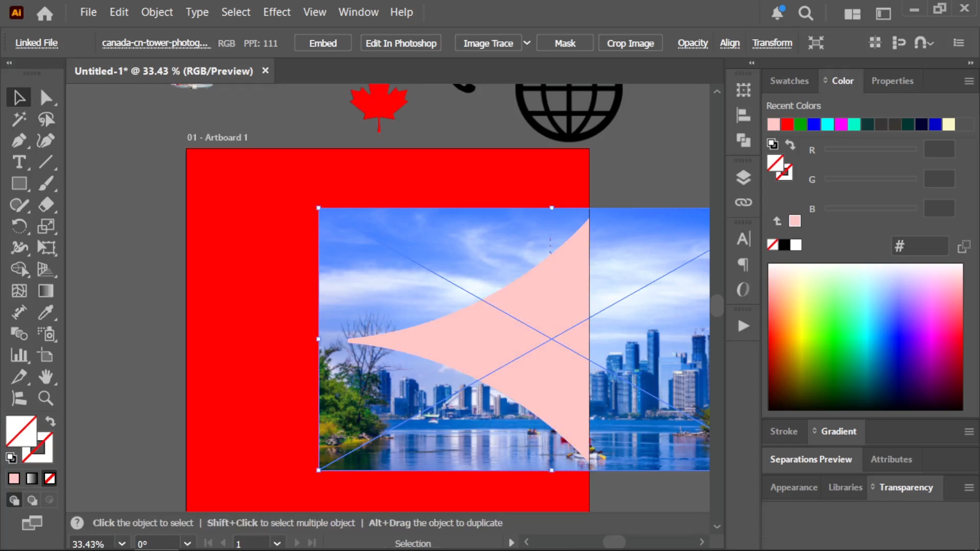This screenshot has width=980, height=551.
Task: Pick a color from the spectrum
Action: pos(865,337)
